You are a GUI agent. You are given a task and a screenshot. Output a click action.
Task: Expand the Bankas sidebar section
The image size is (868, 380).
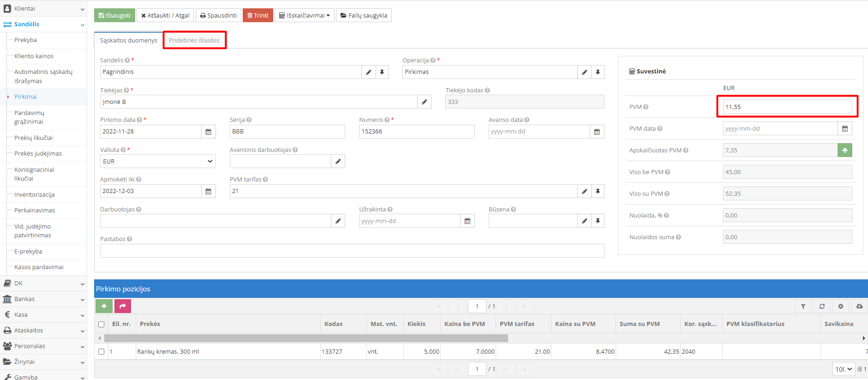[43, 299]
